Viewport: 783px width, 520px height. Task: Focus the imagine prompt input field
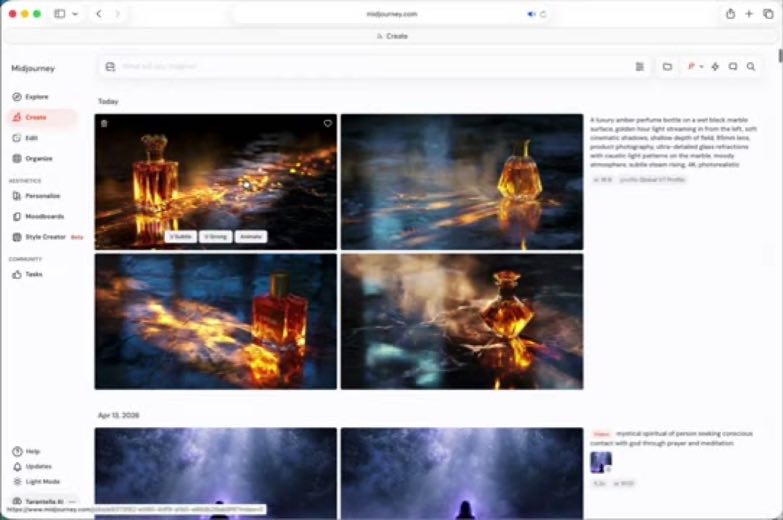pyautogui.click(x=375, y=66)
